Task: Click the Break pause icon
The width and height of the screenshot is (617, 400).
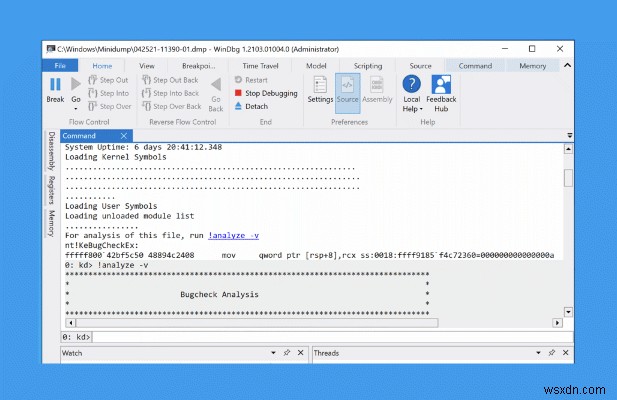Action: (55, 84)
